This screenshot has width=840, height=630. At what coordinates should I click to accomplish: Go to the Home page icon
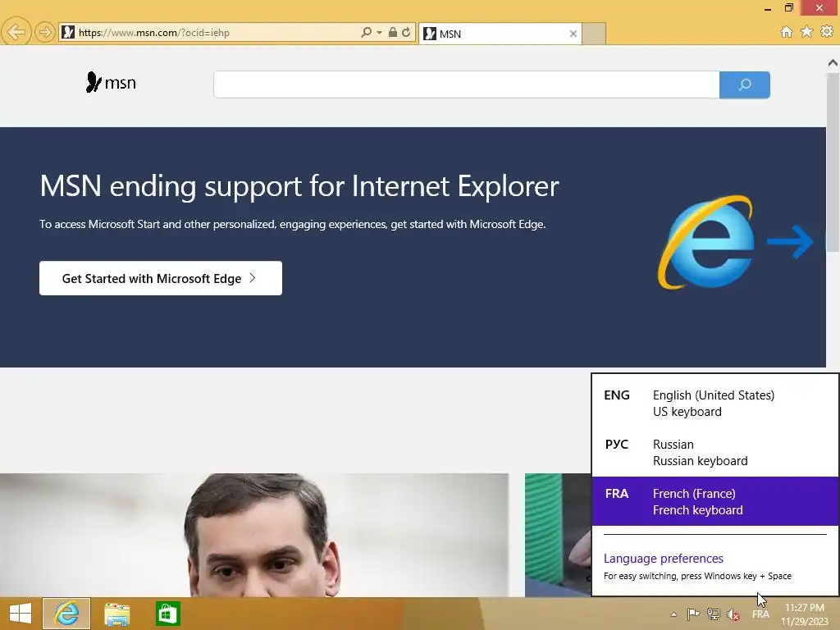coord(787,32)
